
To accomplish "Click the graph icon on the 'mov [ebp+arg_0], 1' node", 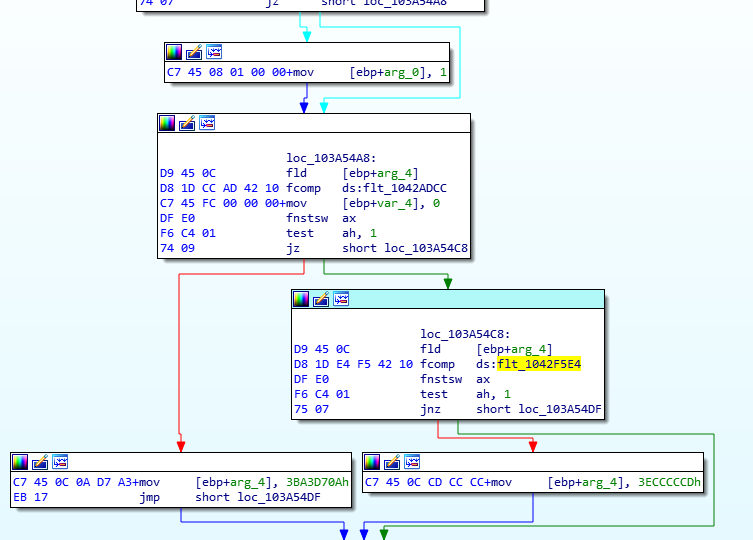I will tap(214, 52).
